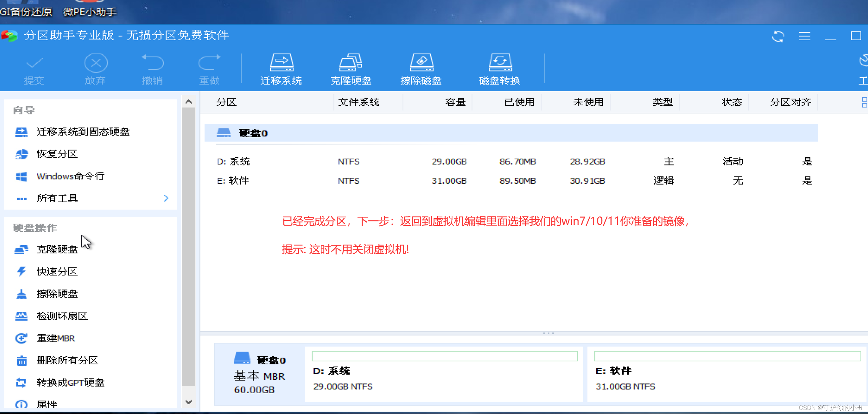Click the 迁移系统到固态硬盘 sidebar icon
868x414 pixels.
(21, 132)
